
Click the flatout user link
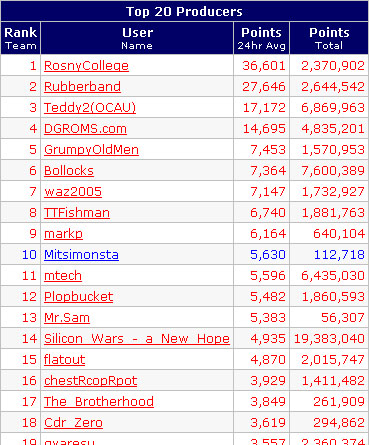click(64, 360)
